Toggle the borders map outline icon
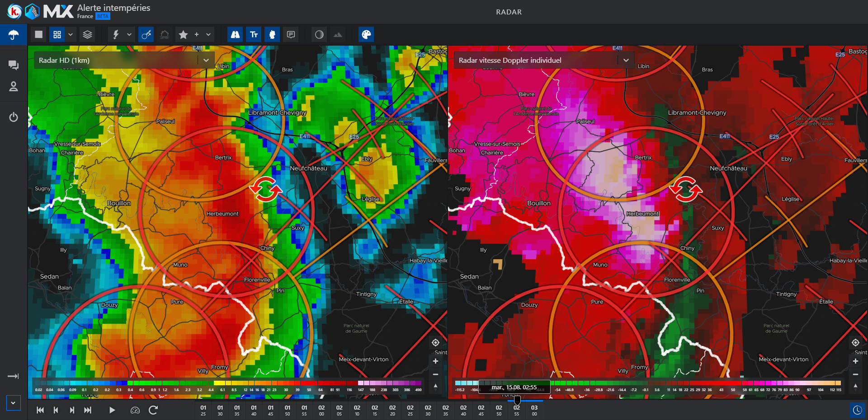 tap(273, 34)
